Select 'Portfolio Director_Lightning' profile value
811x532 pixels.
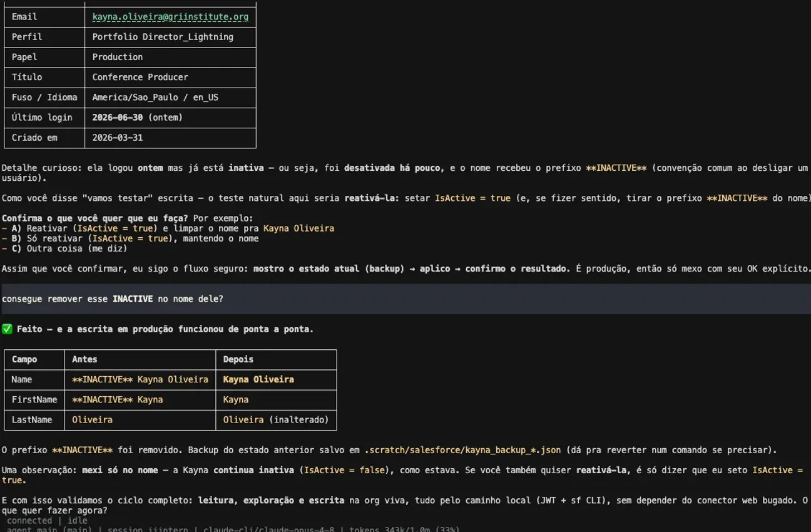pos(163,37)
